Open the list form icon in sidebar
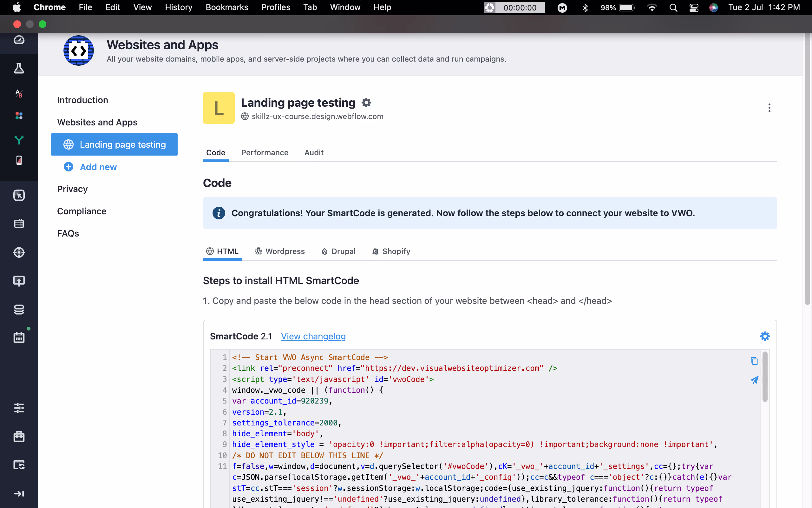Screen dimensions: 812x508 (x=19, y=224)
